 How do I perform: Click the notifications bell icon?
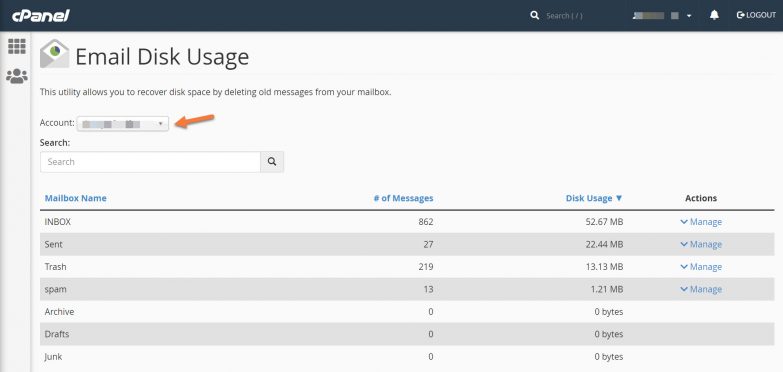(x=714, y=15)
